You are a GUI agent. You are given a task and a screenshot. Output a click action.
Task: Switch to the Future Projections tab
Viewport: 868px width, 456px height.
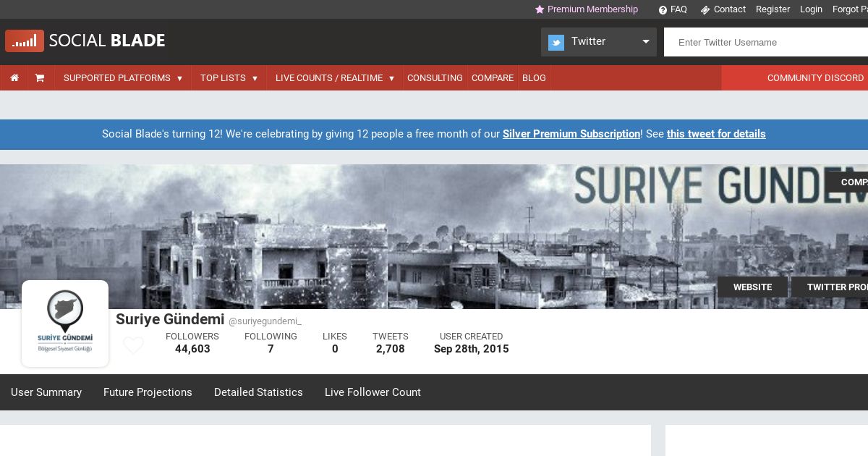point(148,392)
